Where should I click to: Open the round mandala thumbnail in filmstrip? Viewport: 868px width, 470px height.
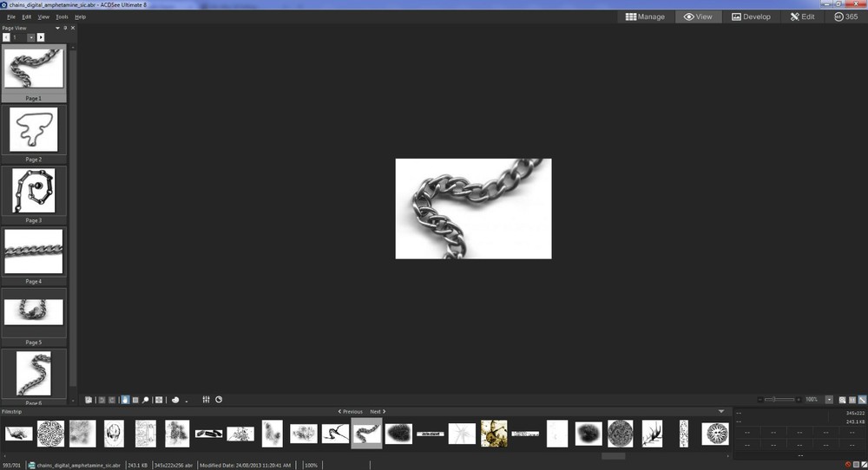click(620, 434)
